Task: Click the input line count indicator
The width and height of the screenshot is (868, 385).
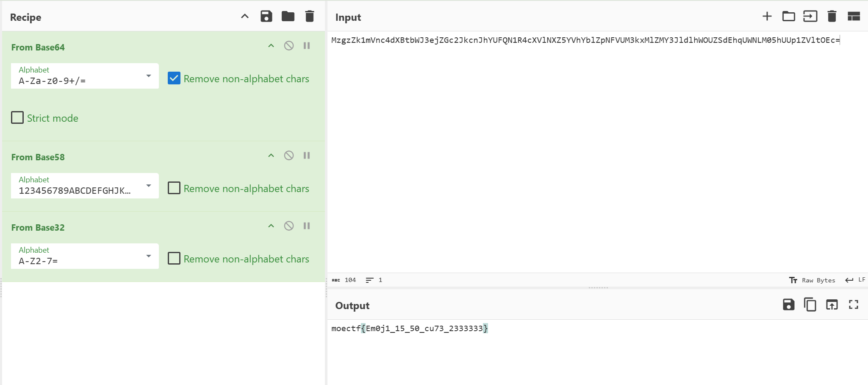Action: click(x=374, y=280)
